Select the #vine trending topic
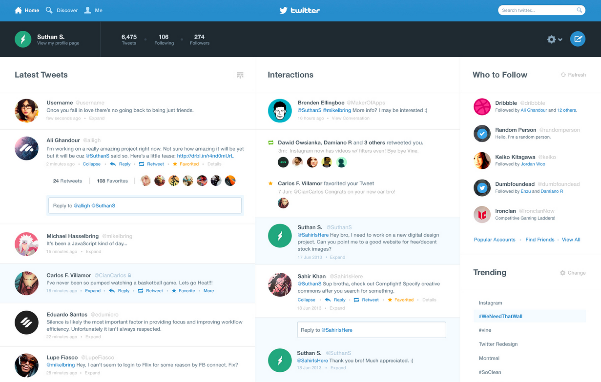Image resolution: width=601 pixels, height=382 pixels. [485, 330]
